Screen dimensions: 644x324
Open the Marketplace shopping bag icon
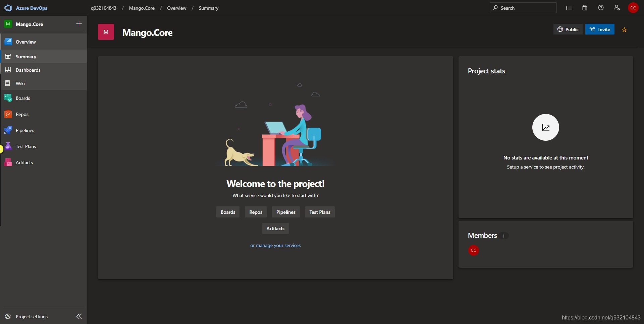pyautogui.click(x=585, y=8)
